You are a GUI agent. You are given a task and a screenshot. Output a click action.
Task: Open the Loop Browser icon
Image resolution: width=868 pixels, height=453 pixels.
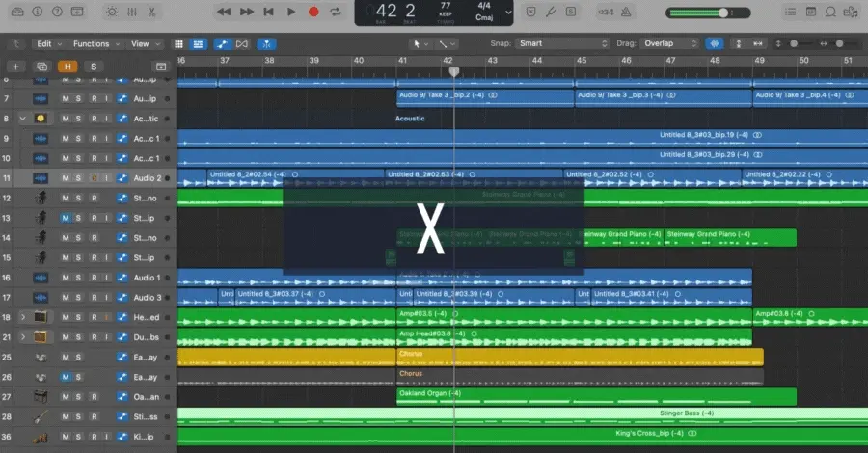[x=831, y=12]
